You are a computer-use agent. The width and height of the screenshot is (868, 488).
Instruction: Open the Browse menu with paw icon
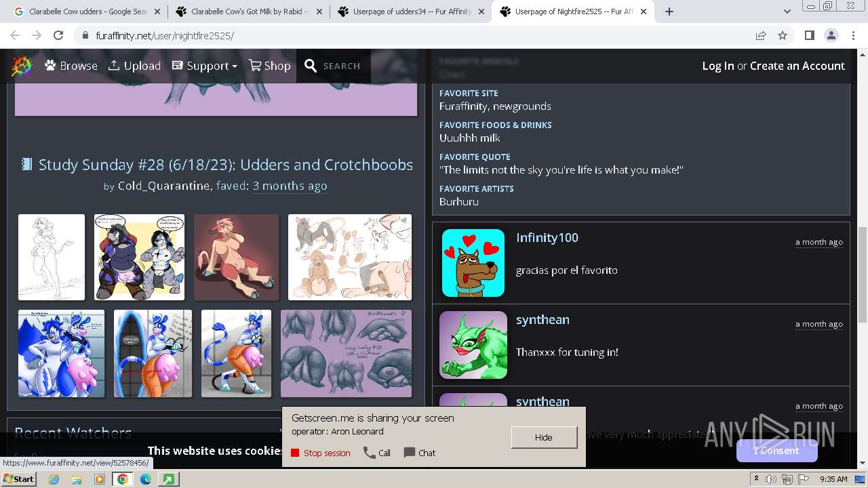71,66
